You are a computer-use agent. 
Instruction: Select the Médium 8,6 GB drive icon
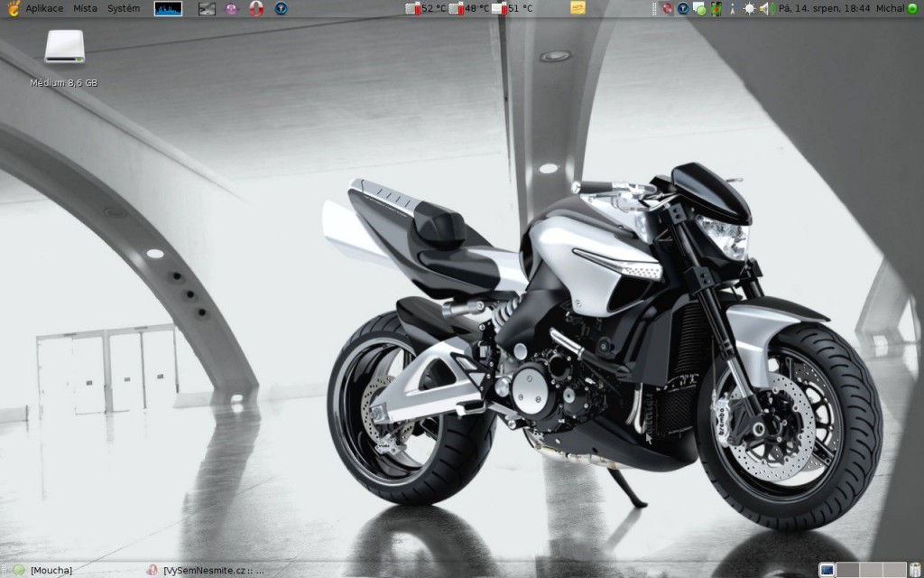click(64, 47)
